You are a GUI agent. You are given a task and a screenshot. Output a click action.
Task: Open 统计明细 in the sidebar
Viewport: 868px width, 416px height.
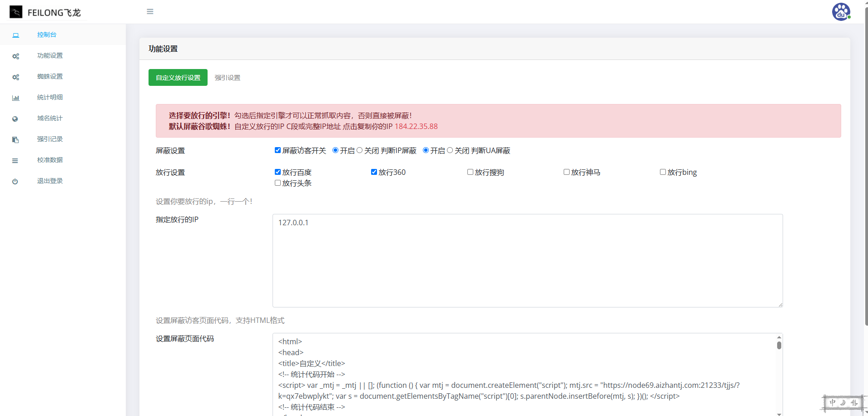pos(50,97)
